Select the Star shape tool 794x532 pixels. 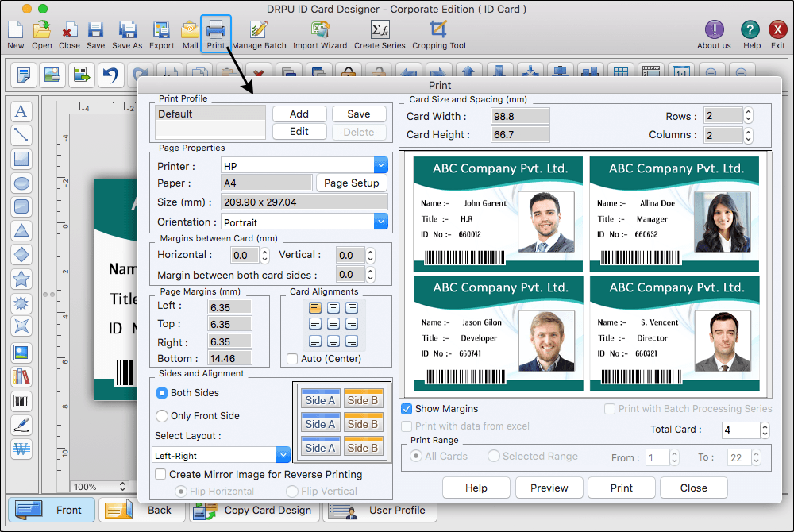[x=21, y=279]
